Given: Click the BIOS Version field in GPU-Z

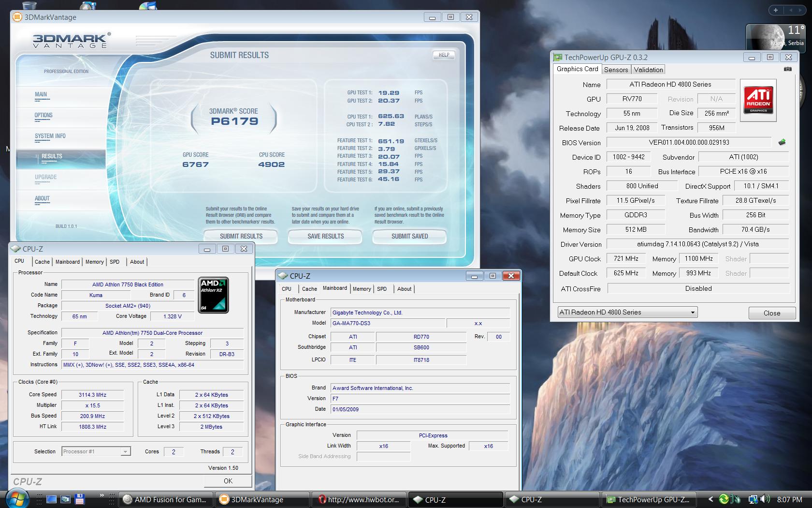Looking at the screenshot, I should pos(689,143).
